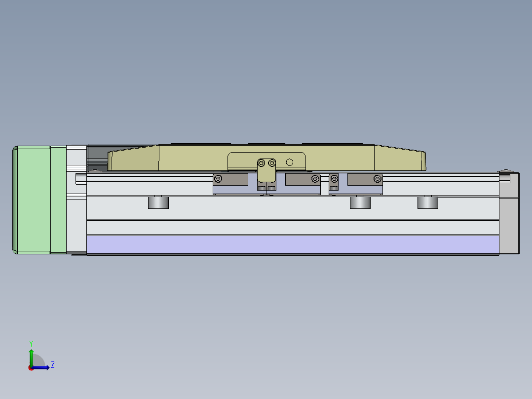
Task: Select the green motor housing on the left
Action: pyautogui.click(x=39, y=199)
